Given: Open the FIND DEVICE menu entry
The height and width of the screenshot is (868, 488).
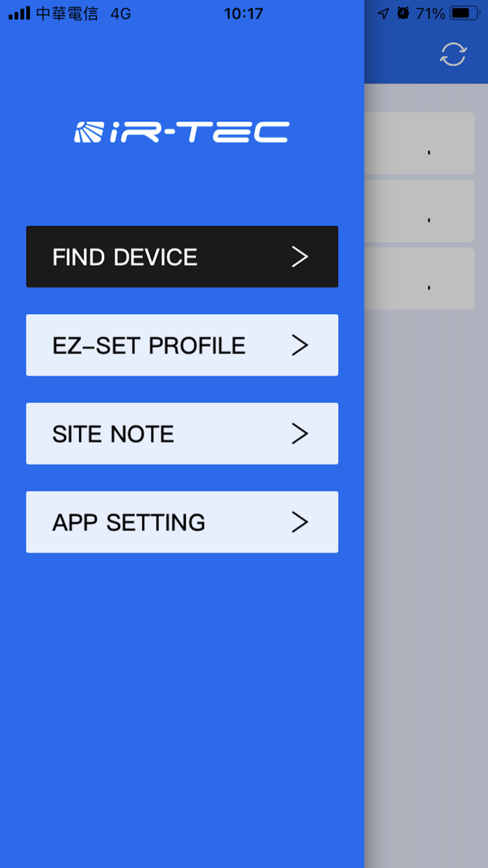Looking at the screenshot, I should pyautogui.click(x=181, y=257).
